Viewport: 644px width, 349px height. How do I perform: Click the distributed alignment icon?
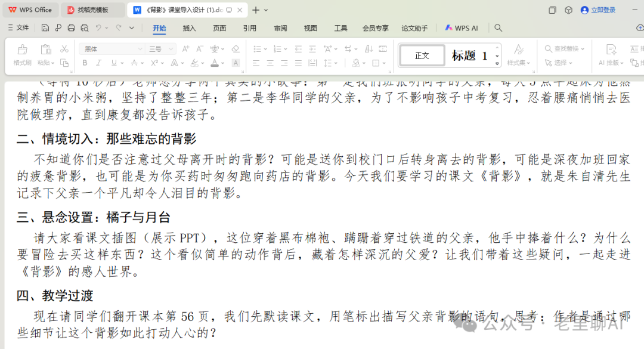tap(312, 63)
